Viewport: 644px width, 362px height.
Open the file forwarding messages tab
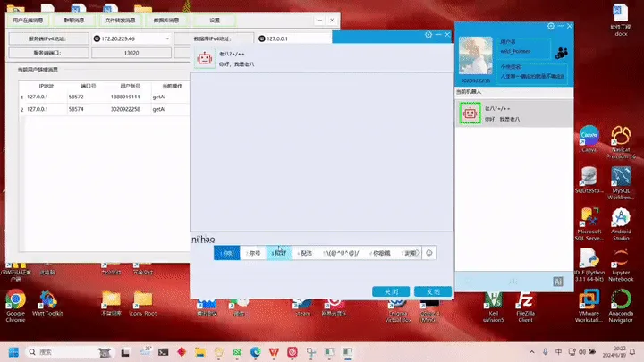[x=120, y=20]
